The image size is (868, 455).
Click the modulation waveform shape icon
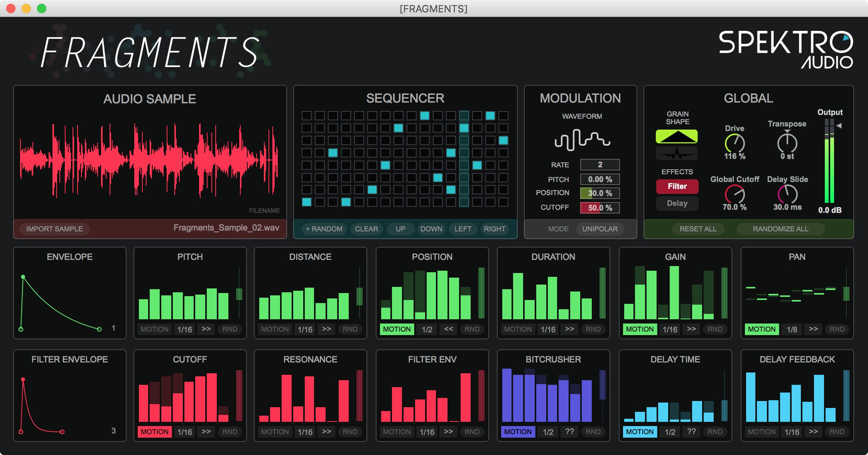[x=582, y=140]
